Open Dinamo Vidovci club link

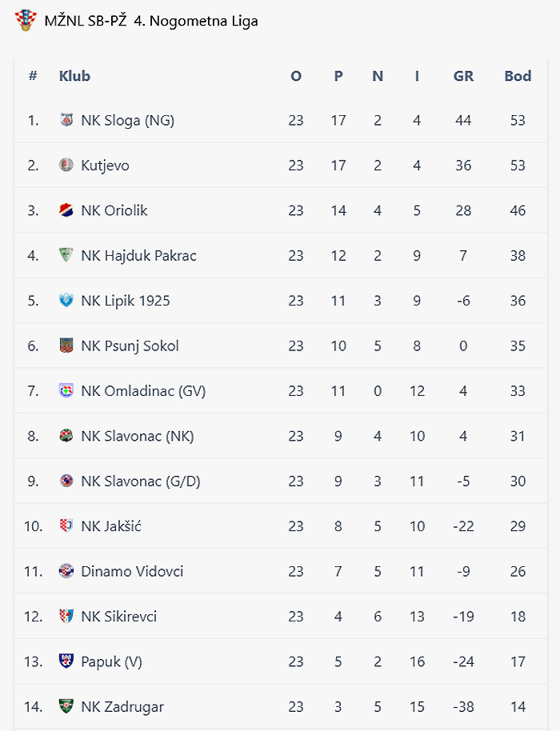tap(132, 571)
